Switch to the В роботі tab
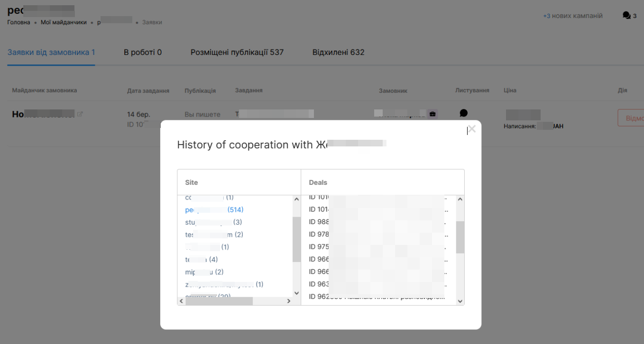 (x=143, y=52)
